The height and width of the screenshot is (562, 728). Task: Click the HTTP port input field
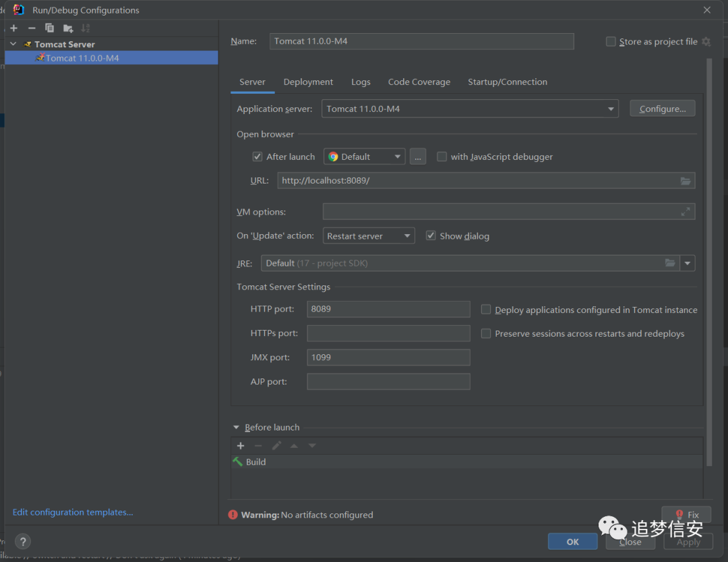(388, 309)
